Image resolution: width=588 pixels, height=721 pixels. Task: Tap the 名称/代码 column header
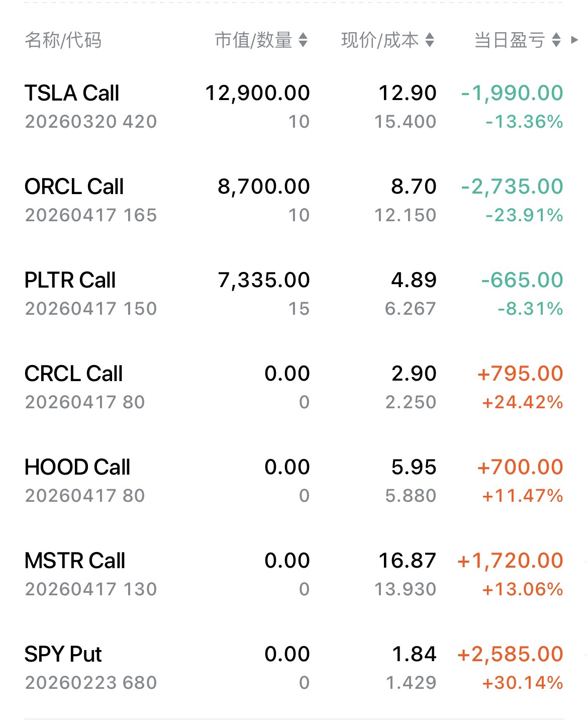pos(63,40)
